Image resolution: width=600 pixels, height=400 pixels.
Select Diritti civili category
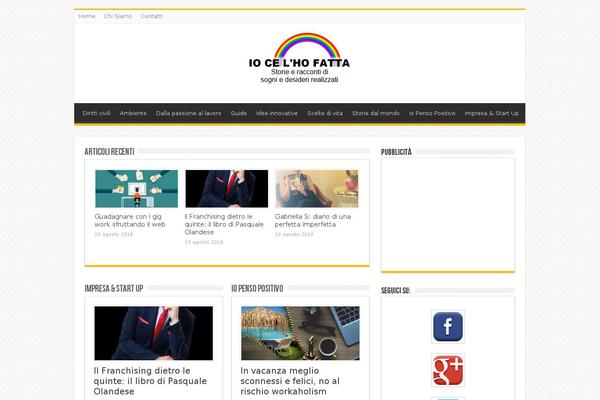coord(96,113)
